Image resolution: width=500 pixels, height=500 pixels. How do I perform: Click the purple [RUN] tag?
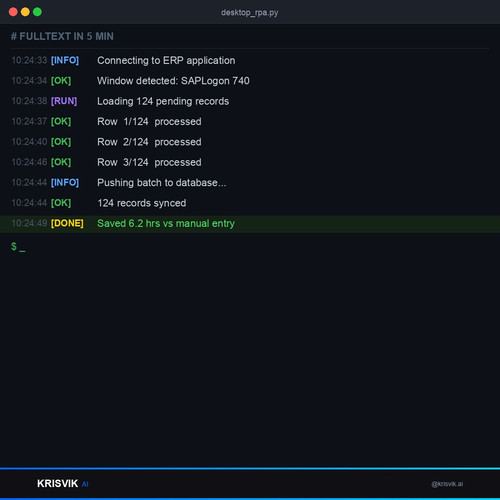click(x=64, y=101)
